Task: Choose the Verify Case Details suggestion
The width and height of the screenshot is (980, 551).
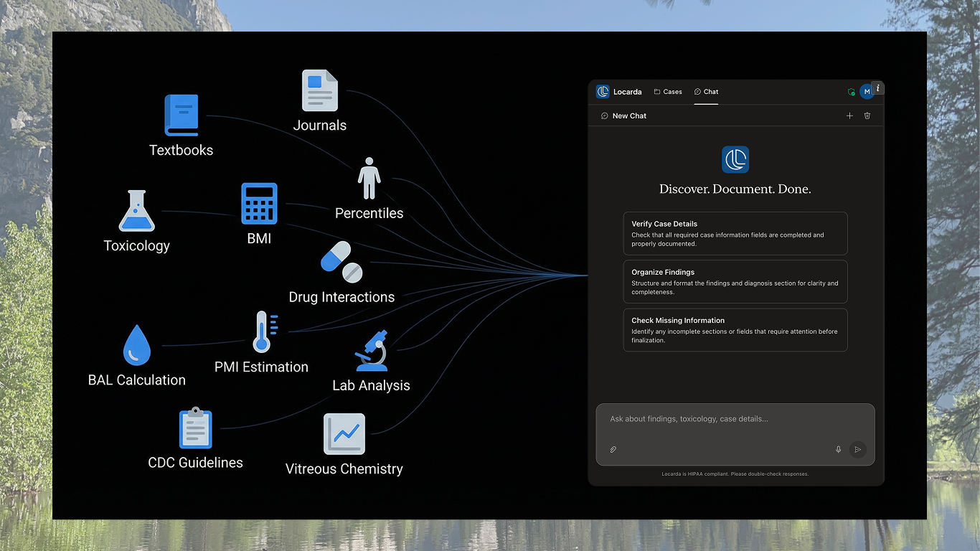Action: tap(735, 233)
